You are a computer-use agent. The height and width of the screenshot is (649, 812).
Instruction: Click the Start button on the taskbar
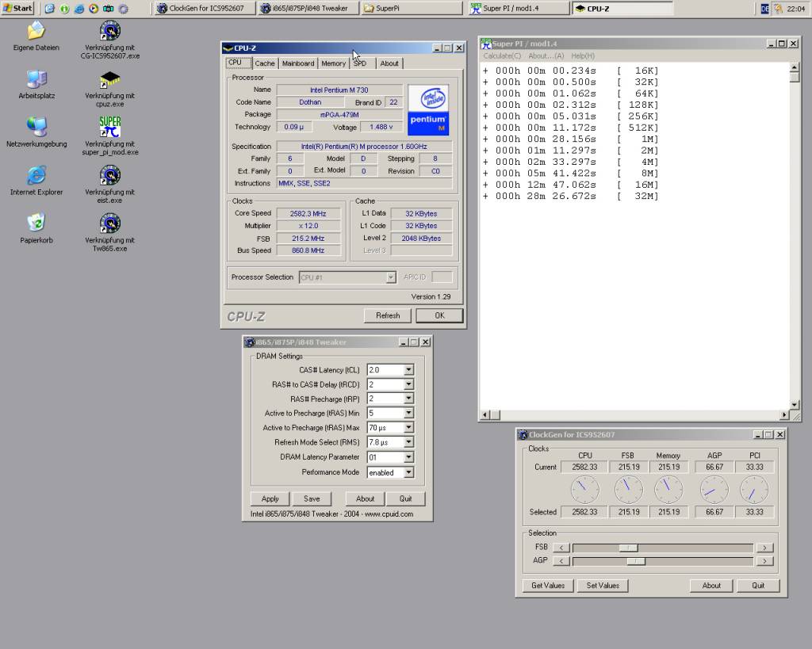pos(18,9)
